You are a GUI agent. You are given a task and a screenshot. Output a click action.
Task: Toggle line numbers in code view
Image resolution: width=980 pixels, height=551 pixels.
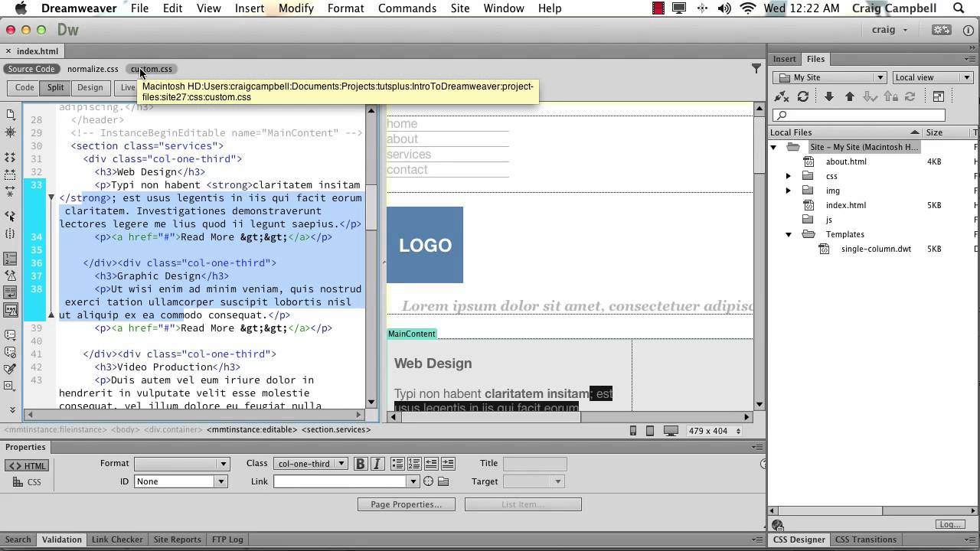[11, 259]
